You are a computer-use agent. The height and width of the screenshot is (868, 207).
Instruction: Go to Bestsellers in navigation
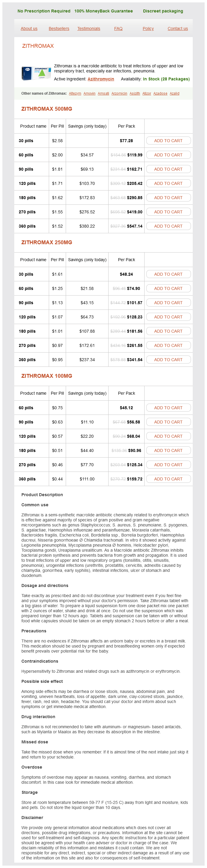pos(59,29)
